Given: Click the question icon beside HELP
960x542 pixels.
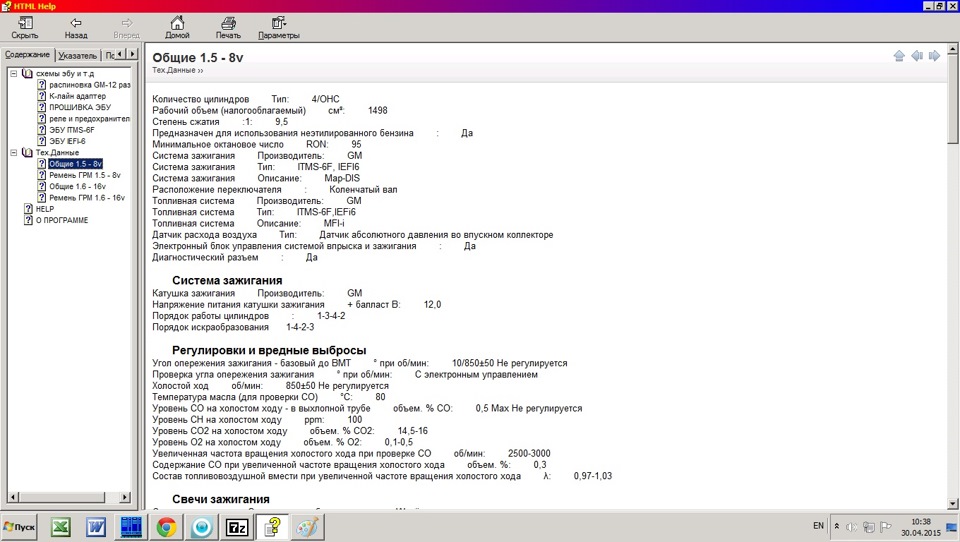Looking at the screenshot, I should click(x=28, y=209).
